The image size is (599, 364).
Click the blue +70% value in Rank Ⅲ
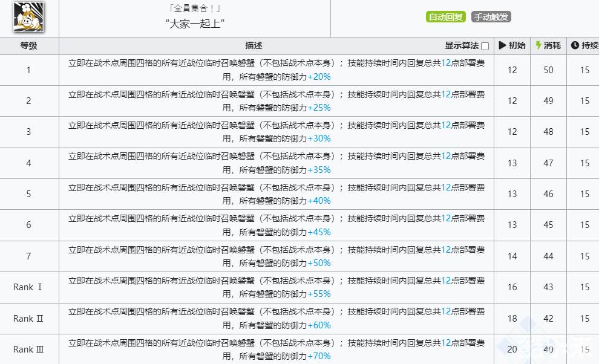[319, 356]
